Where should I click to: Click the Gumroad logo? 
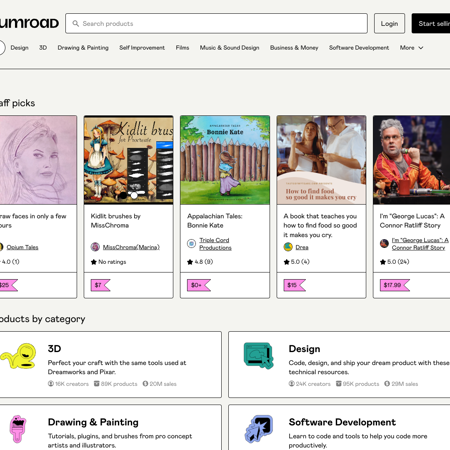pos(29,23)
